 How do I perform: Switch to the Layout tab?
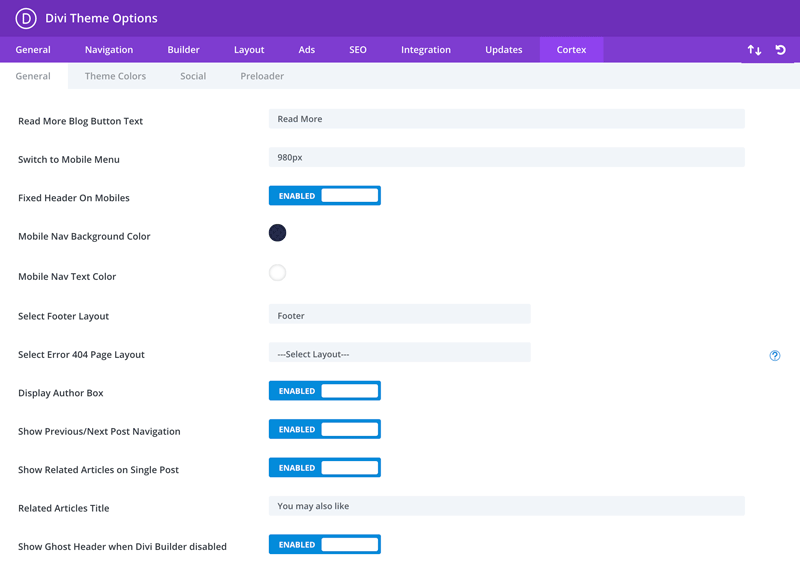249,50
